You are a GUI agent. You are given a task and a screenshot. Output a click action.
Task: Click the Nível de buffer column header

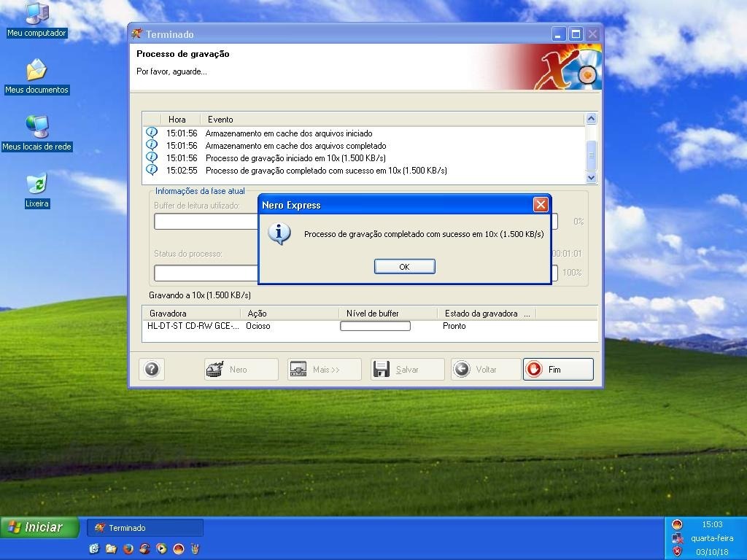click(x=388, y=314)
